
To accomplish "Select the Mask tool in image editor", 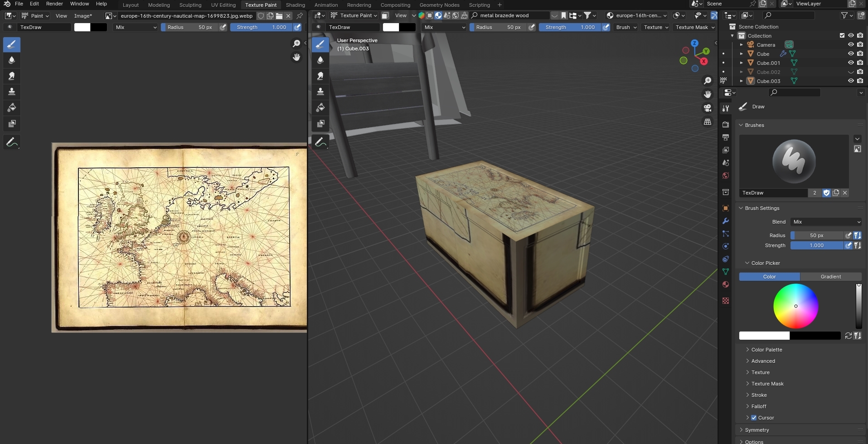I will pyautogui.click(x=12, y=123).
